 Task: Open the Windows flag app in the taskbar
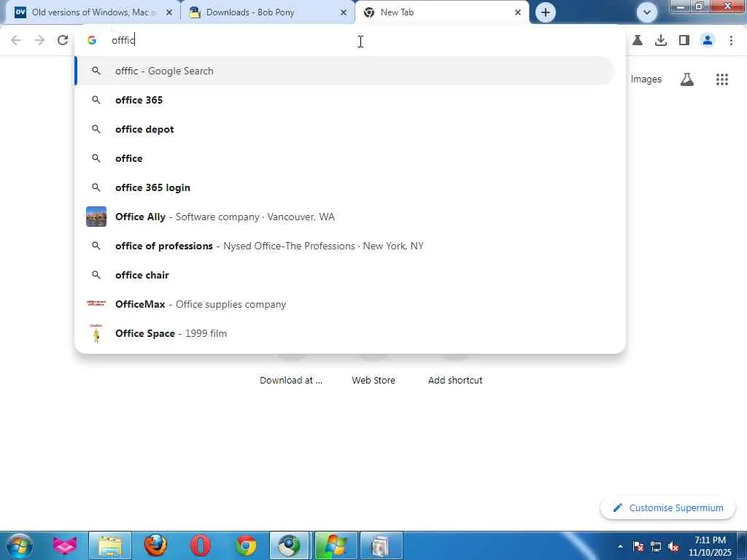tap(336, 545)
